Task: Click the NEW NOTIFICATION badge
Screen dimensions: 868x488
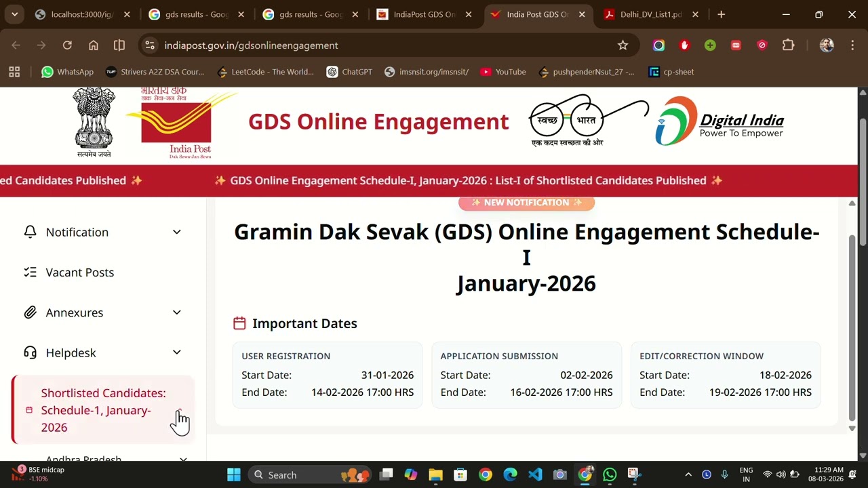Action: [x=526, y=203]
